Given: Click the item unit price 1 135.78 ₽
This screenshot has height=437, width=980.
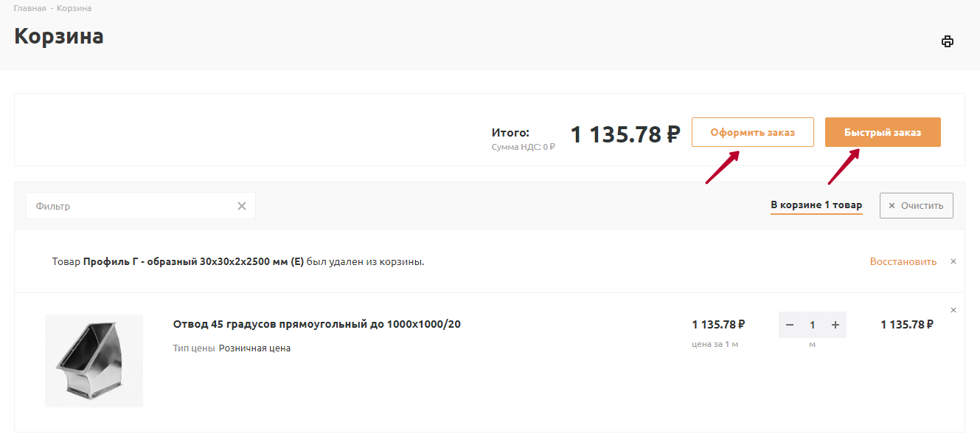Looking at the screenshot, I should [718, 324].
